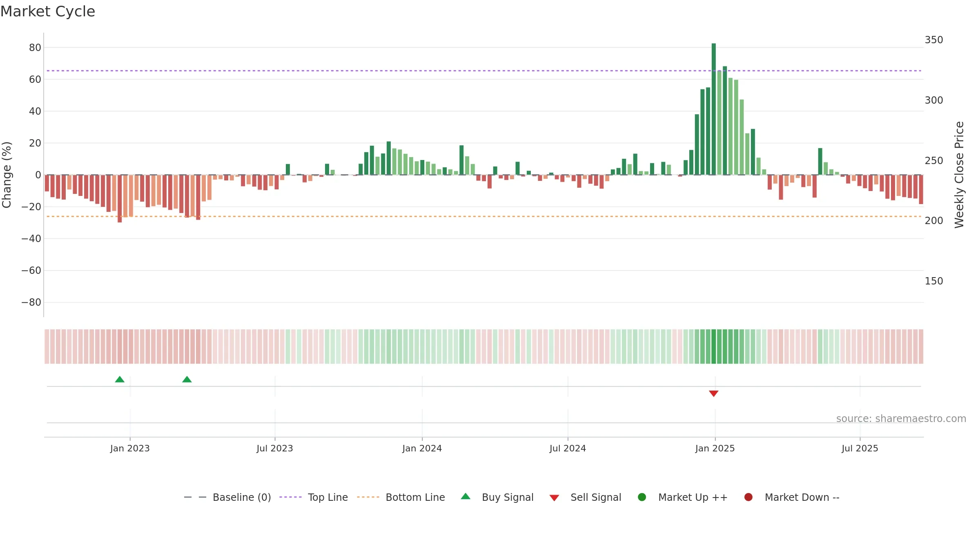Click the 'Change (%)' axis title
Screen dimensions: 980x551
click(x=7, y=175)
